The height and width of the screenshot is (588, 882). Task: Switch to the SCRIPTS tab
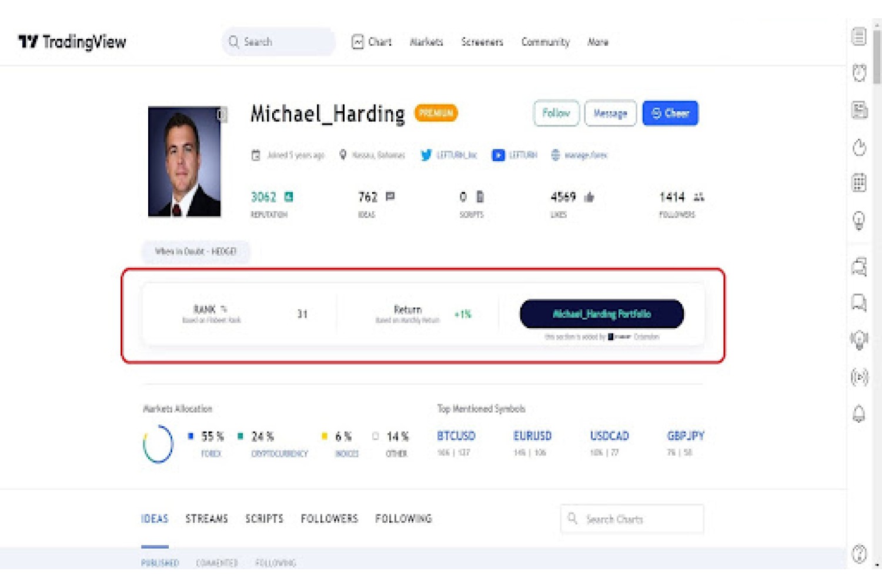[x=264, y=519]
